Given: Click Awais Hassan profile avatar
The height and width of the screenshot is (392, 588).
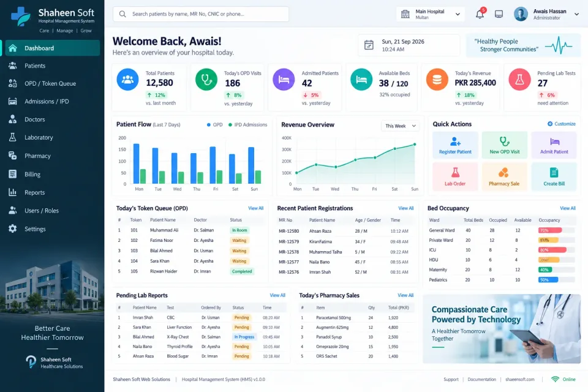Looking at the screenshot, I should click(x=521, y=14).
